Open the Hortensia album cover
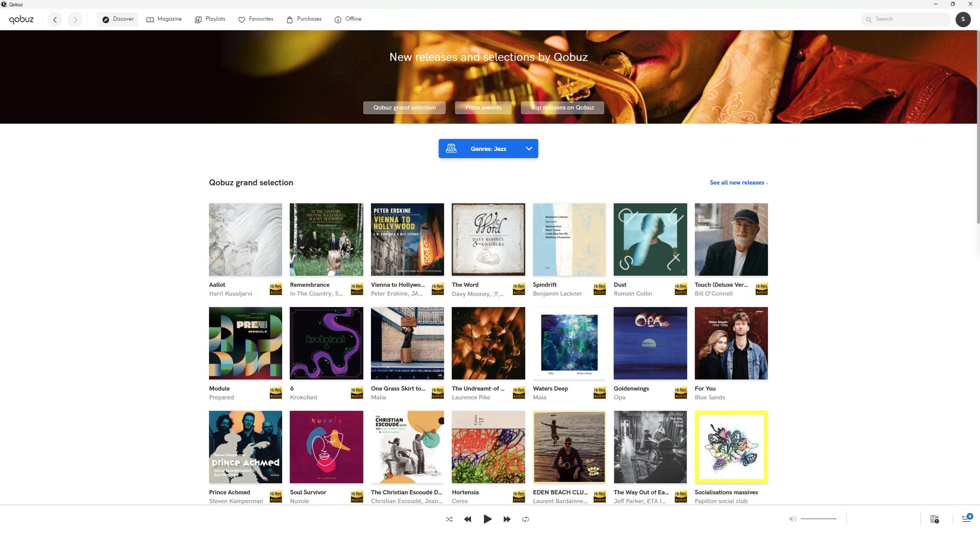 tap(488, 447)
